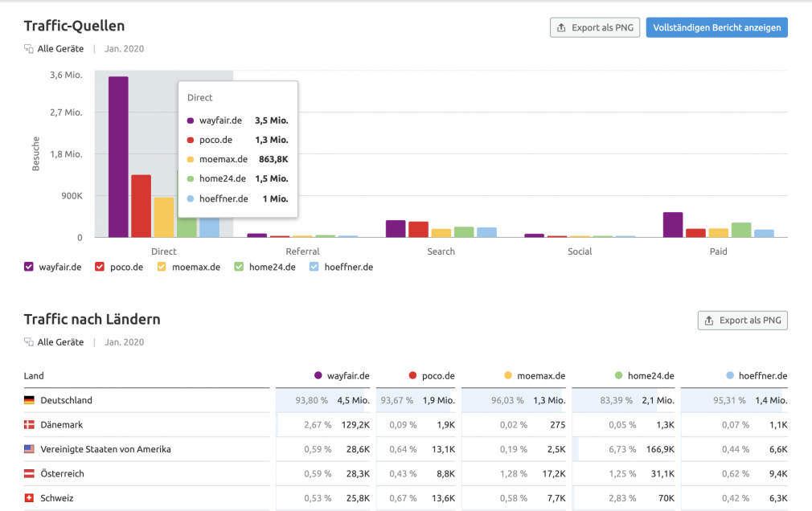
Task: Click Export als PNG in Traffic nach Ländern
Action: (743, 321)
